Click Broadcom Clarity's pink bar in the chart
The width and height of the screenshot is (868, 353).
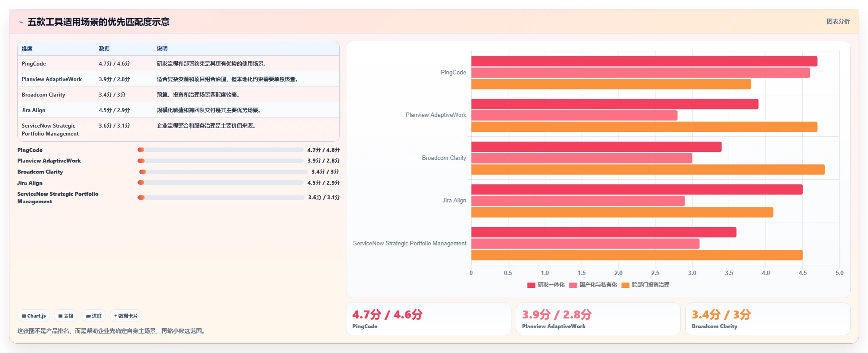click(581, 158)
